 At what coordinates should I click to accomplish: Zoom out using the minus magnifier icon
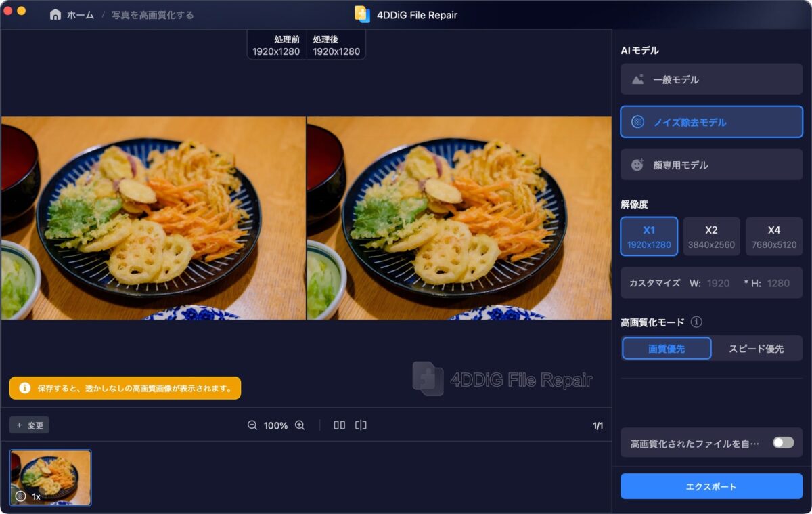(252, 425)
